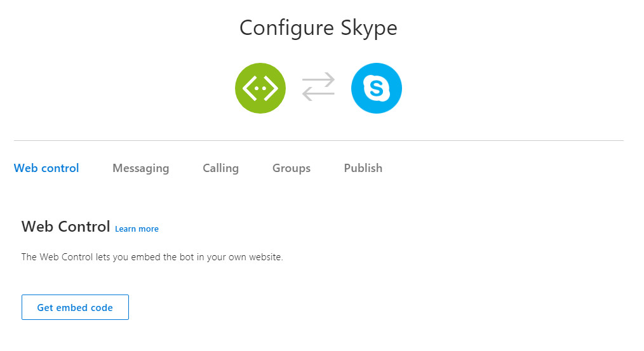Click the Web Control description sentence
Screen dimensions: 644x351
tap(152, 258)
